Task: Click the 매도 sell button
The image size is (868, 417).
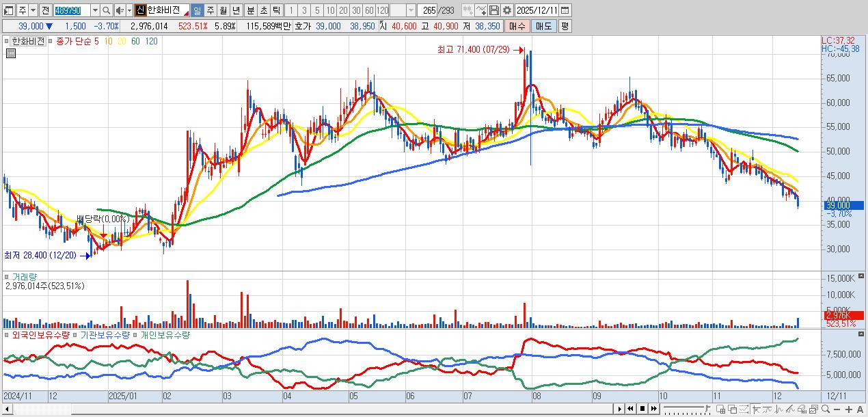Action: [544, 26]
